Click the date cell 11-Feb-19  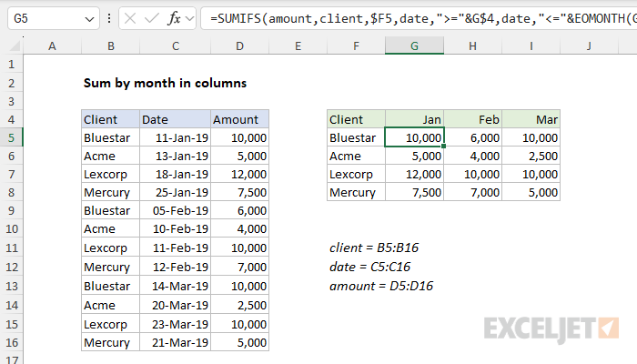pyautogui.click(x=175, y=248)
